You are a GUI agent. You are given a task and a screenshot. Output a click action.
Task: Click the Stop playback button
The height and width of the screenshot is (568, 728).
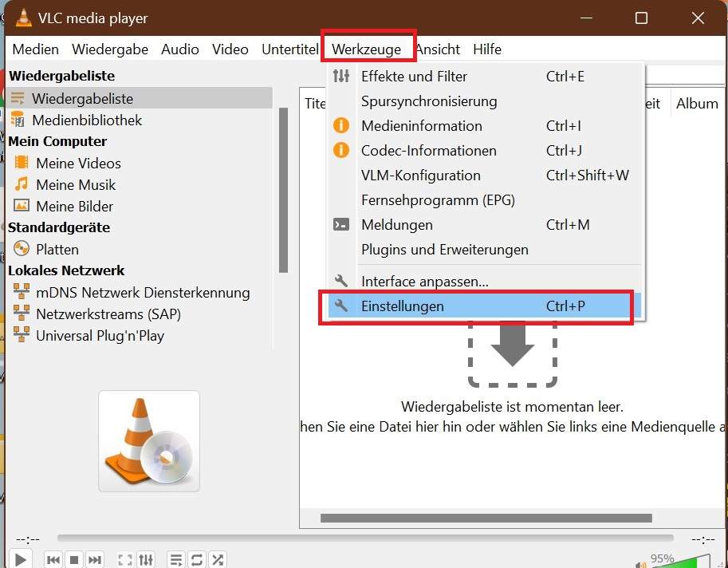tap(73, 560)
